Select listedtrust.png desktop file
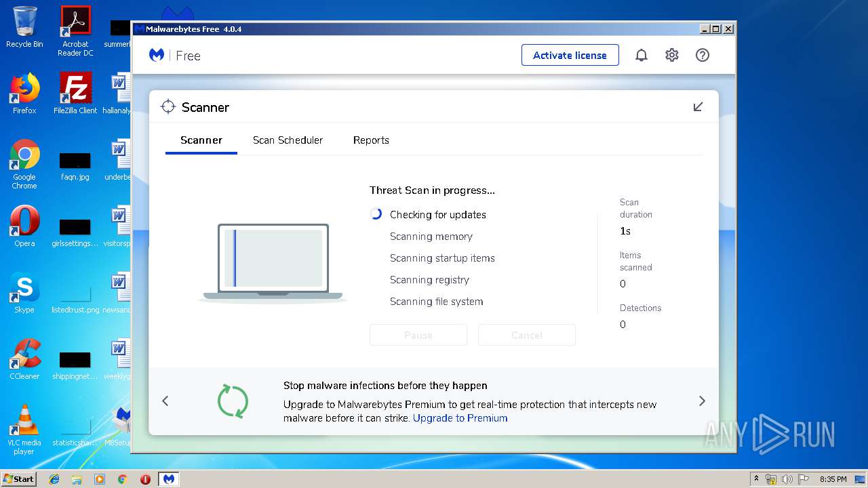Screen dimensions: 868x488 click(75, 298)
